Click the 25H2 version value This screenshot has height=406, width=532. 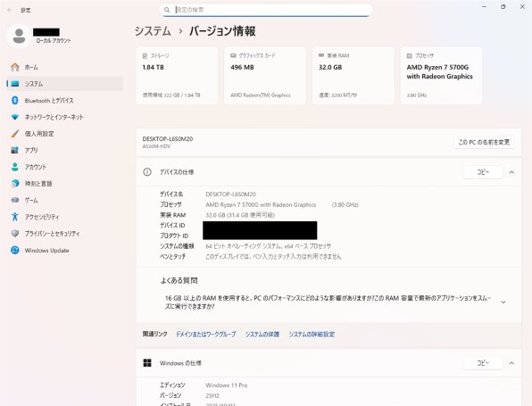(x=212, y=395)
